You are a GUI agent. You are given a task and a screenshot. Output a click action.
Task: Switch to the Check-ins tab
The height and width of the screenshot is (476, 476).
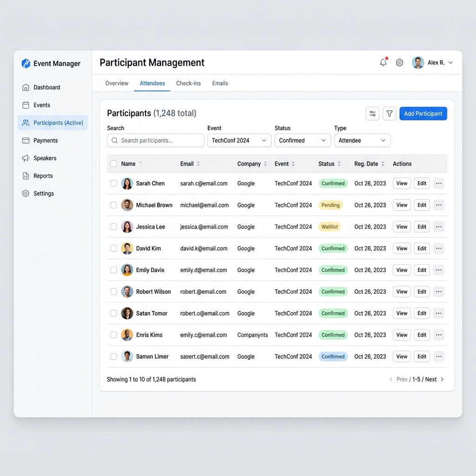(188, 83)
